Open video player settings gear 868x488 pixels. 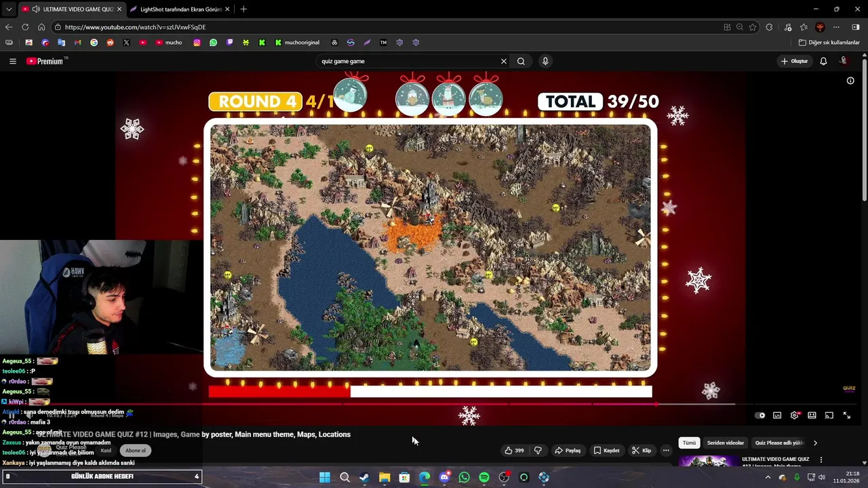[x=794, y=415]
